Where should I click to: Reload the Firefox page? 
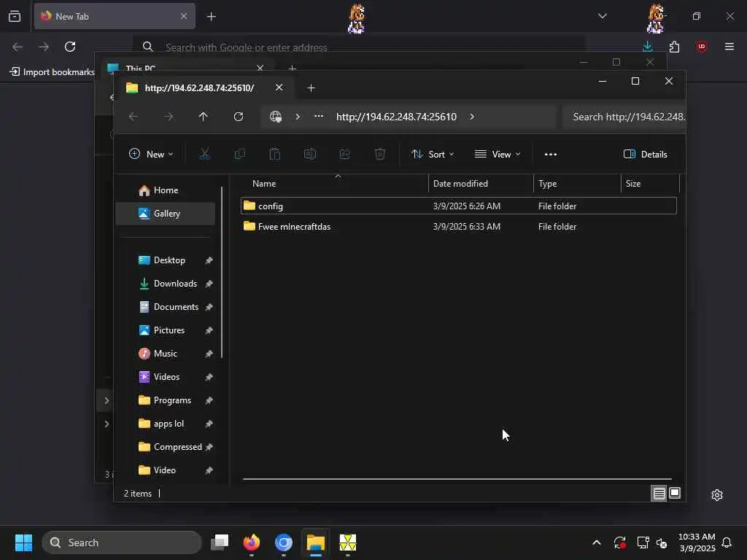pos(70,47)
